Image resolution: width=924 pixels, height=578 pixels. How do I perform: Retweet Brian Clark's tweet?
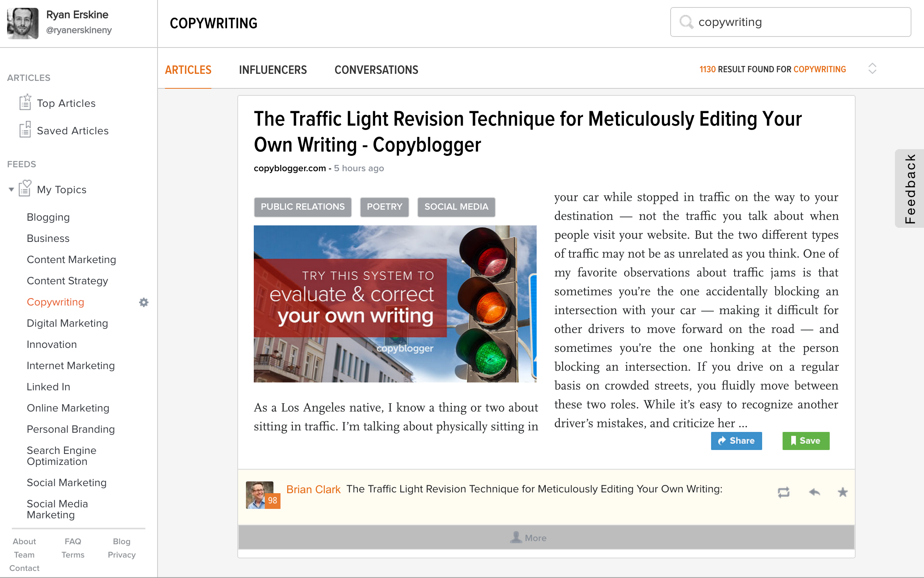click(783, 492)
